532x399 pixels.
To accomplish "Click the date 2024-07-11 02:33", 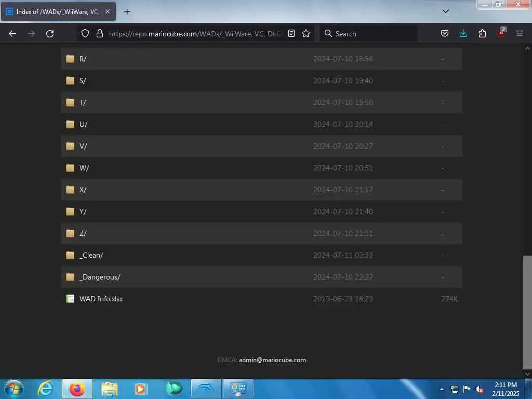I will coord(343,255).
